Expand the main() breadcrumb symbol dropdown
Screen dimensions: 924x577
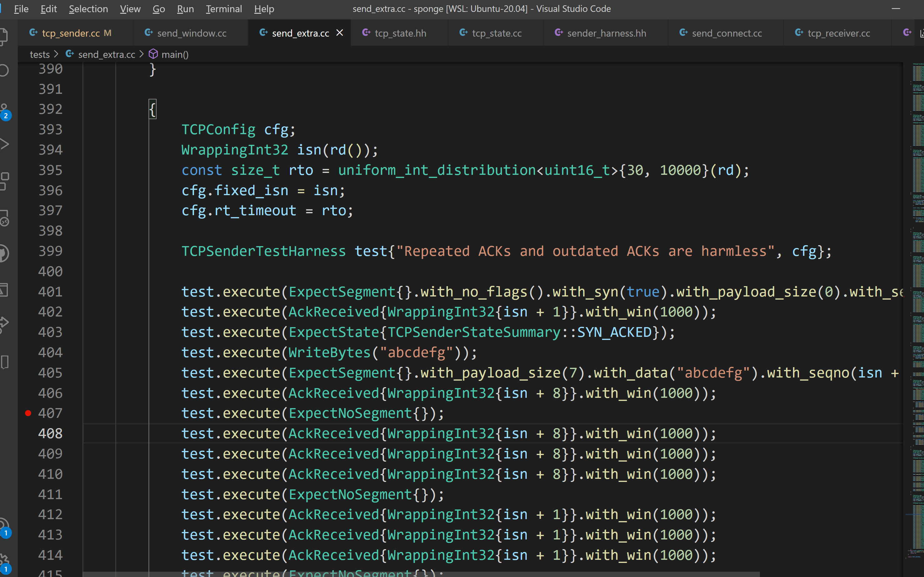(175, 54)
